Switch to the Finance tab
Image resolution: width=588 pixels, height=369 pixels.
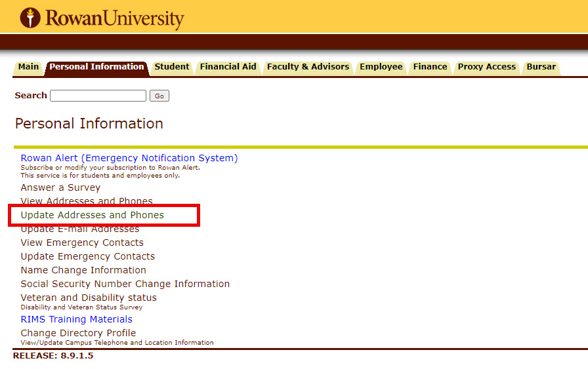coord(430,67)
